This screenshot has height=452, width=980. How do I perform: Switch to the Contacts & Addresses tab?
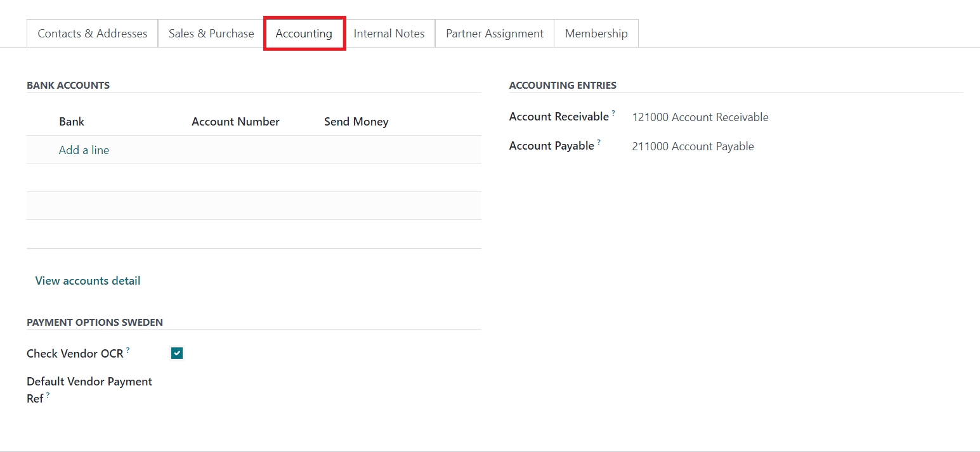[93, 34]
